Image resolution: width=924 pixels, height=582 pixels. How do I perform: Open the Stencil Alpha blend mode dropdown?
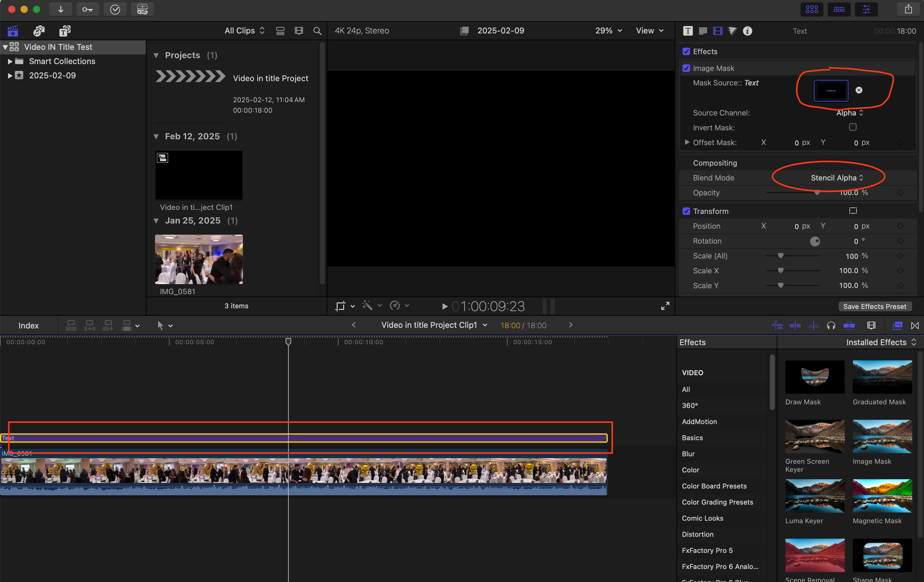tap(836, 178)
